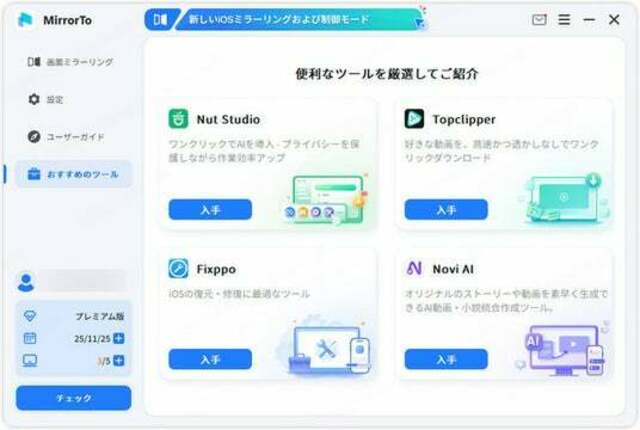Click the Novi AI app icon
The width and height of the screenshot is (640, 430).
tap(414, 268)
